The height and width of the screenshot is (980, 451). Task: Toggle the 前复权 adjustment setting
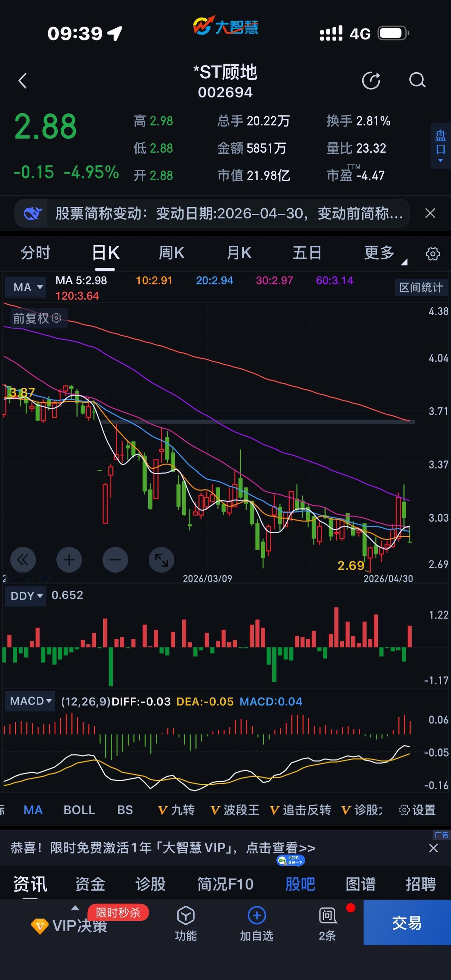pos(37,318)
